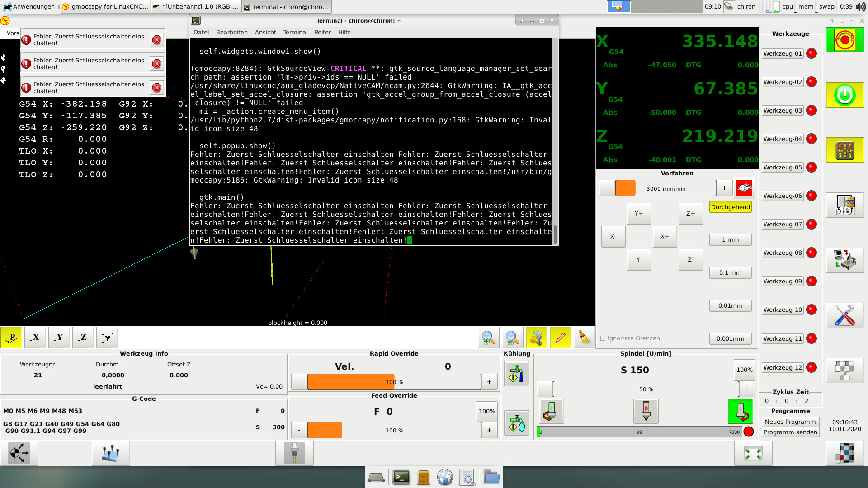The height and width of the screenshot is (488, 868).
Task: Open Ansicht menu in terminal
Action: pos(265,33)
